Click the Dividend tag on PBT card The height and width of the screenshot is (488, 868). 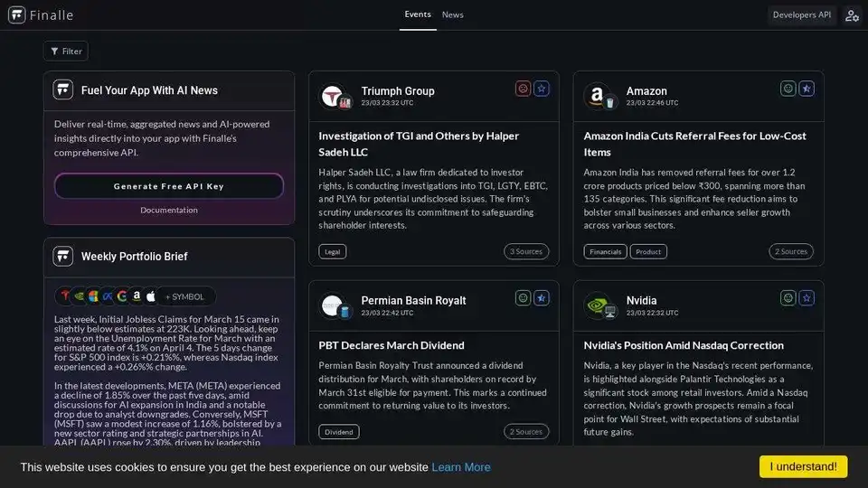tap(339, 432)
